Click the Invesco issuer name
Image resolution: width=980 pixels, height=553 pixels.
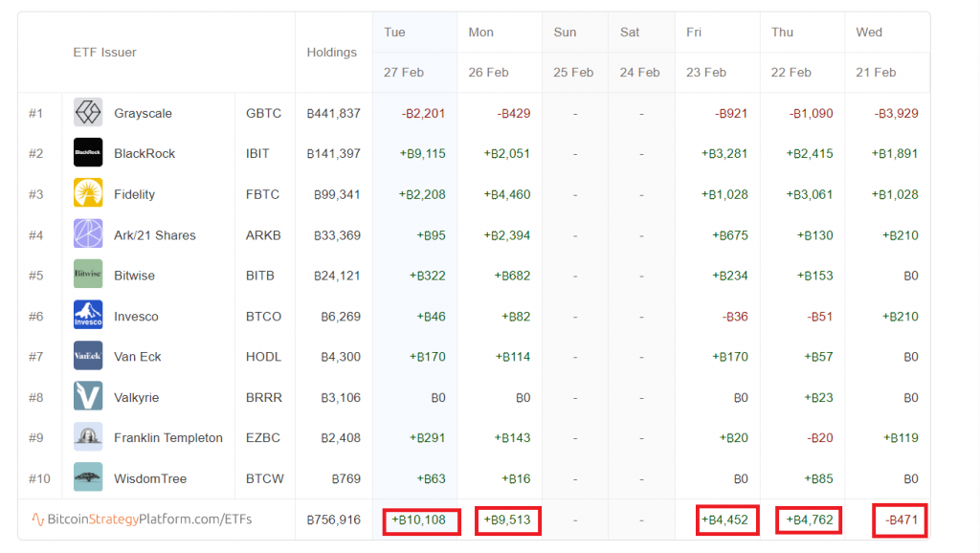(136, 317)
